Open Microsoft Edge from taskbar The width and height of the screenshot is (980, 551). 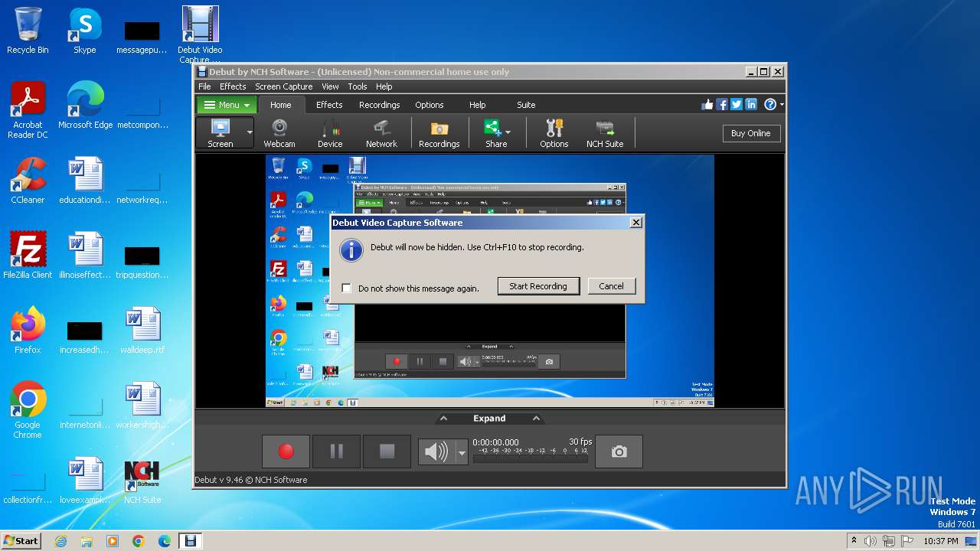point(165,541)
